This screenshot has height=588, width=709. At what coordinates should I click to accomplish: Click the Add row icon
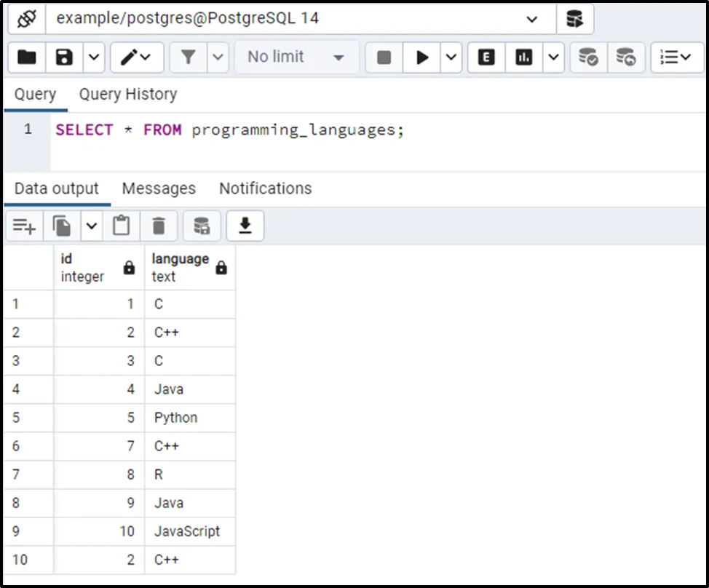click(x=24, y=227)
